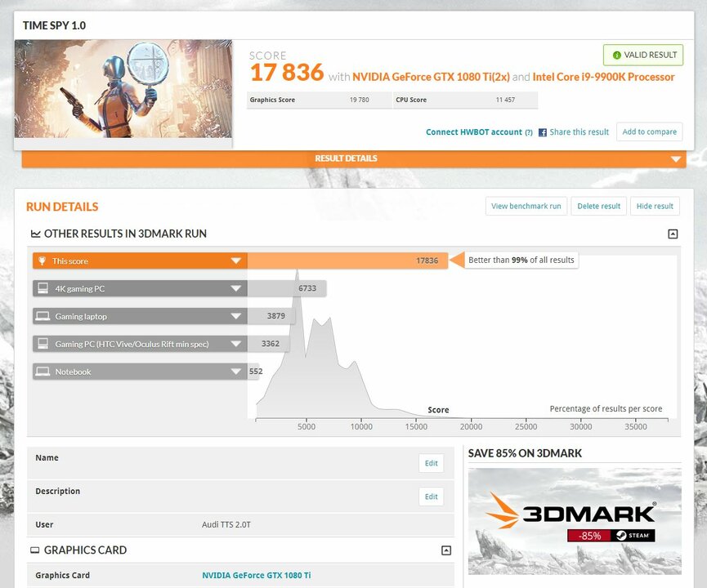The height and width of the screenshot is (588, 707).
Task: Open NVIDIA GeForce GTX 1080 Ti(2x) score link
Action: point(431,77)
